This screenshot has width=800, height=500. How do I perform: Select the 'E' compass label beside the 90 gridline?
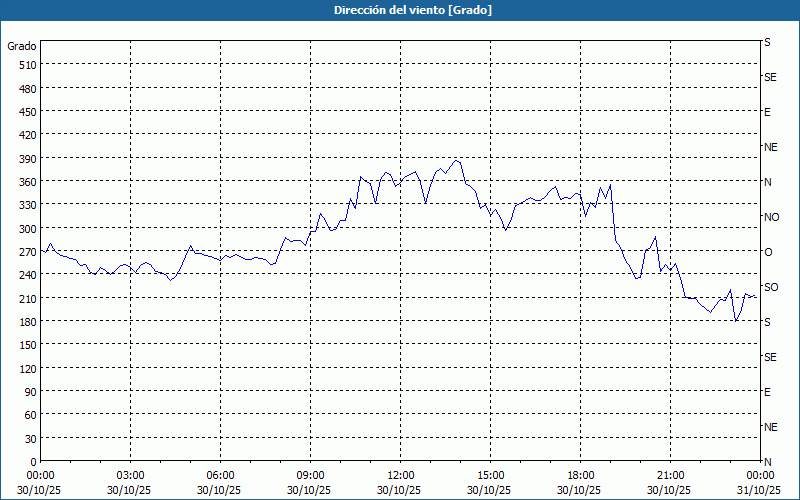pyautogui.click(x=767, y=392)
